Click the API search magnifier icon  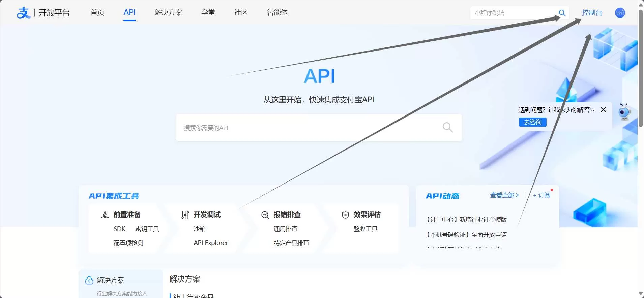pos(447,127)
